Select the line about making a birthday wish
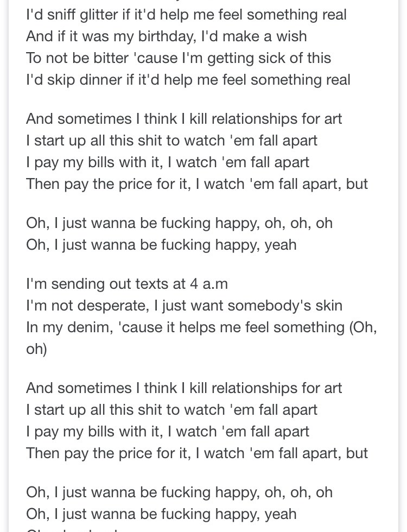The image size is (407, 532). coord(166,36)
